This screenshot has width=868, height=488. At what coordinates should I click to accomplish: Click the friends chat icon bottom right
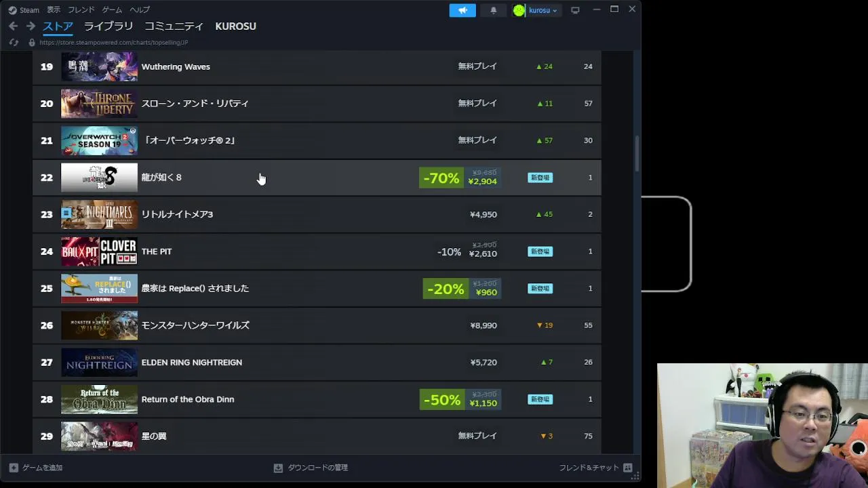[628, 468]
